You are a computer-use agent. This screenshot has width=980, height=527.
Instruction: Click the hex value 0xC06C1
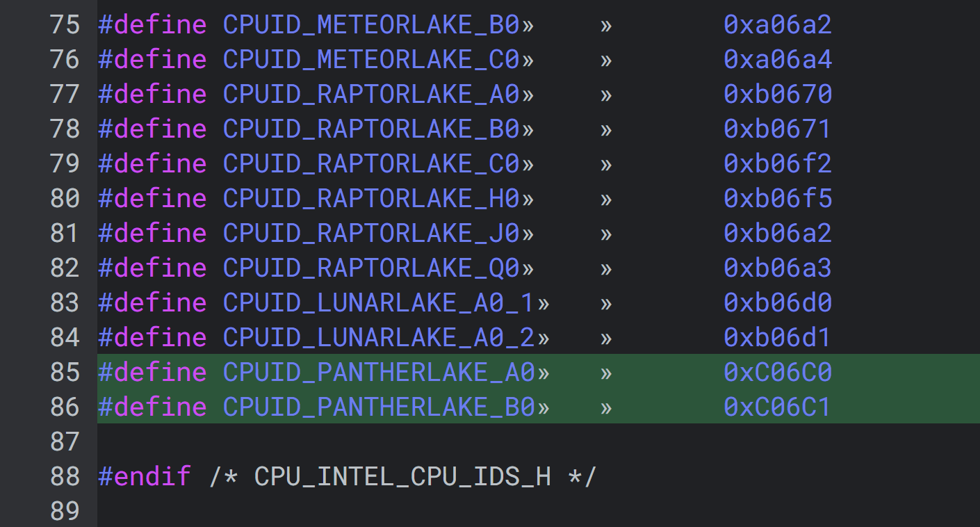click(777, 407)
